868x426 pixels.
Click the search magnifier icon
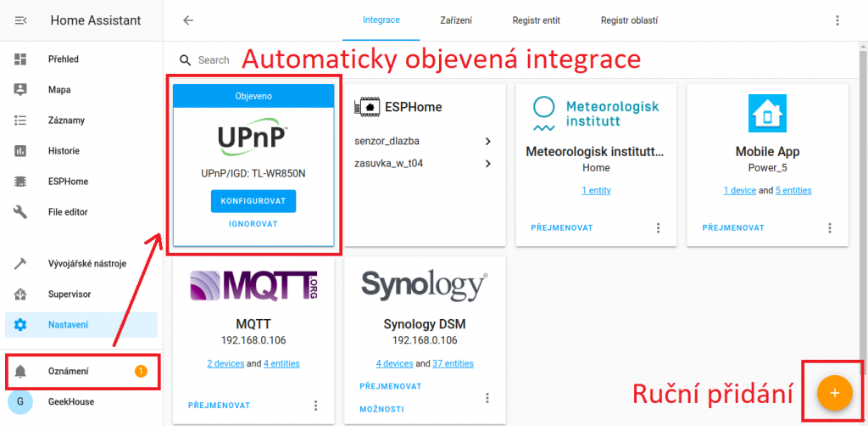tap(186, 60)
